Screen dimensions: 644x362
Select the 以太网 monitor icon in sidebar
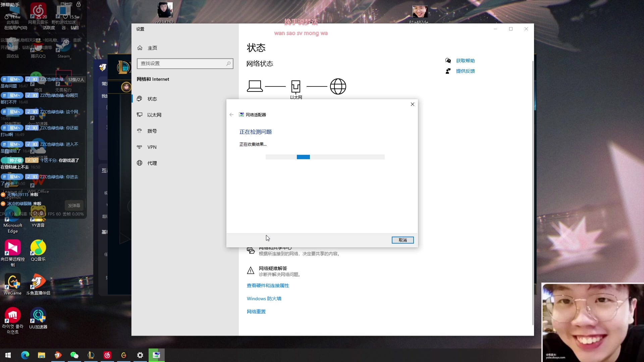pos(140,115)
